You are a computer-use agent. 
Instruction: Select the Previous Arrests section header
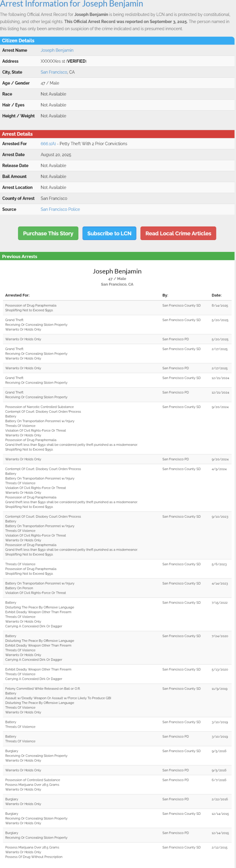coord(20,256)
